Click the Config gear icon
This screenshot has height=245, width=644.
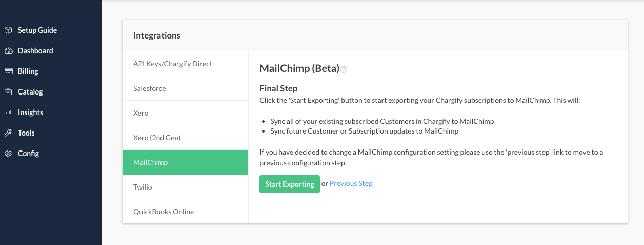pos(8,154)
